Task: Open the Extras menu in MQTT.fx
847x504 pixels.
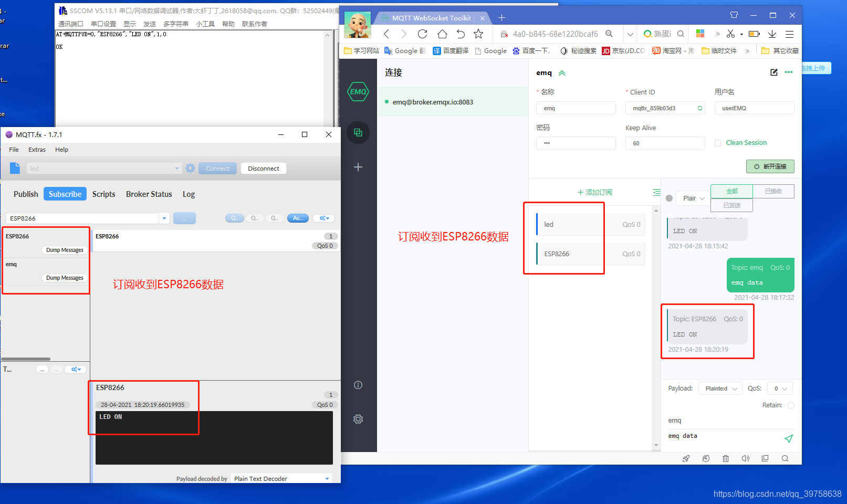Action: (37, 150)
